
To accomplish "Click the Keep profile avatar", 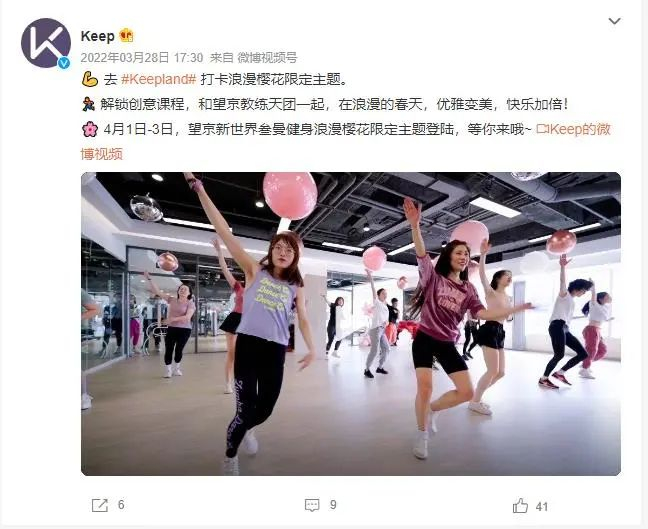I will tap(45, 43).
